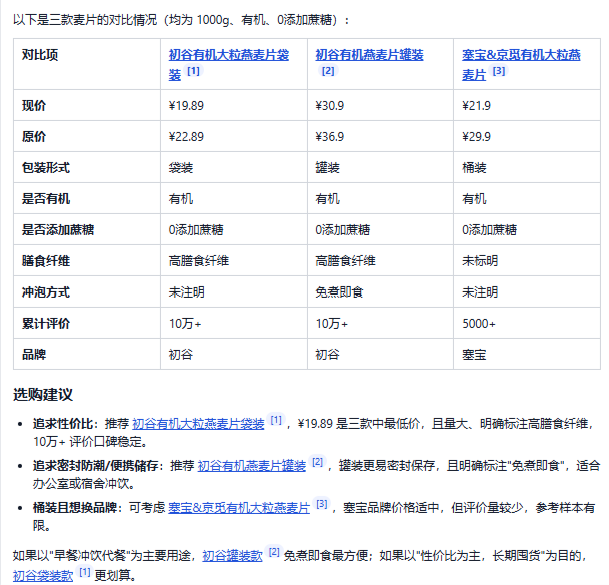This screenshot has width=609, height=585.
Task: Click 罐装 packaging cell
Action: pos(327,168)
